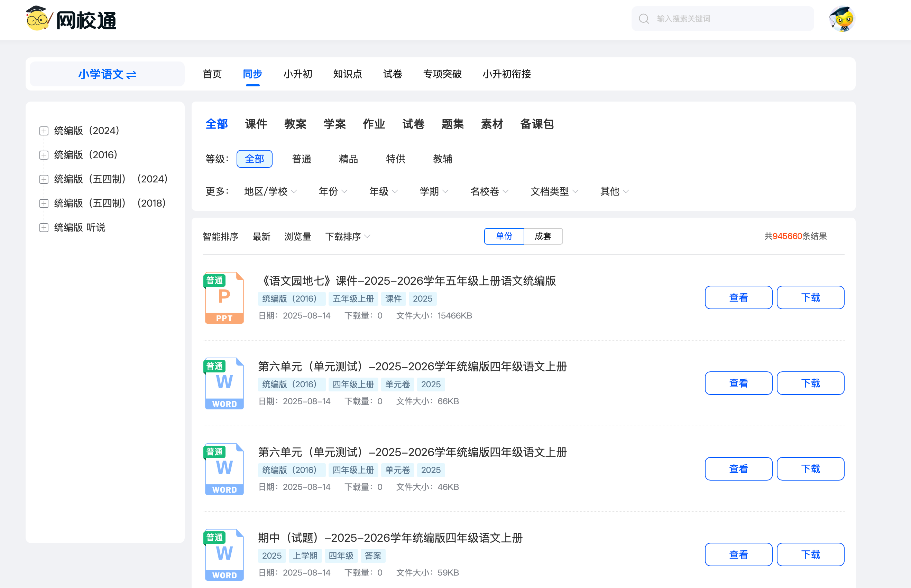Select the 精品 level filter
The height and width of the screenshot is (588, 911).
pyautogui.click(x=348, y=159)
